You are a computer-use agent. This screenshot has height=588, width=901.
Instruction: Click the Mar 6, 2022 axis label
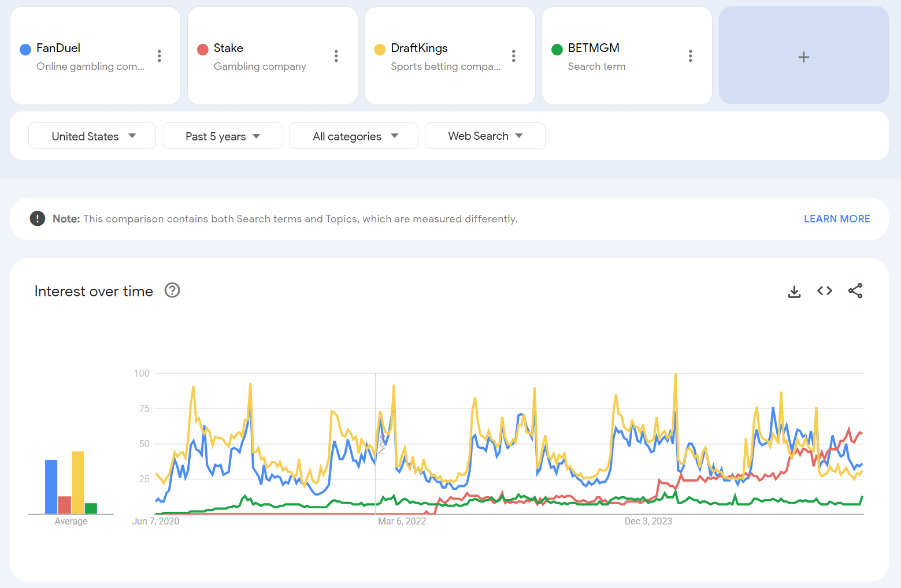[402, 521]
